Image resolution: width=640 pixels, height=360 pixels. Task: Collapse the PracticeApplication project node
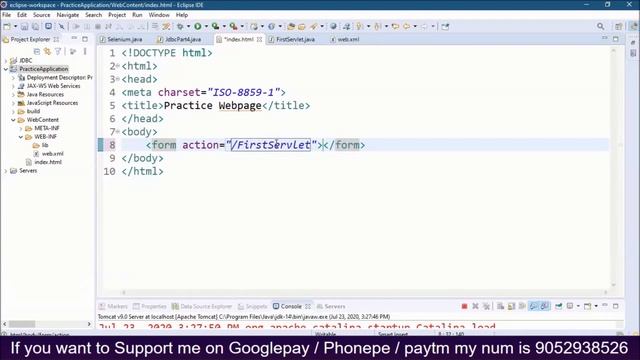pyautogui.click(x=5, y=69)
